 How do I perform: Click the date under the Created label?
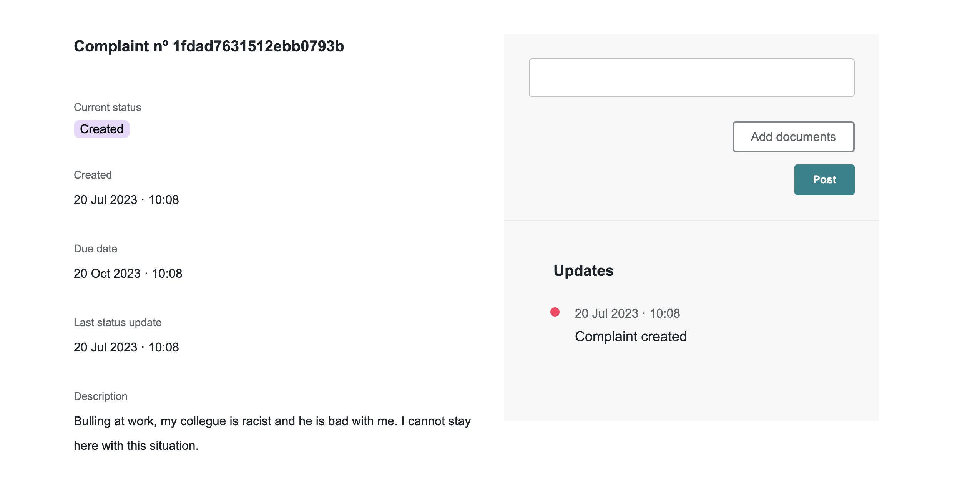coord(126,200)
